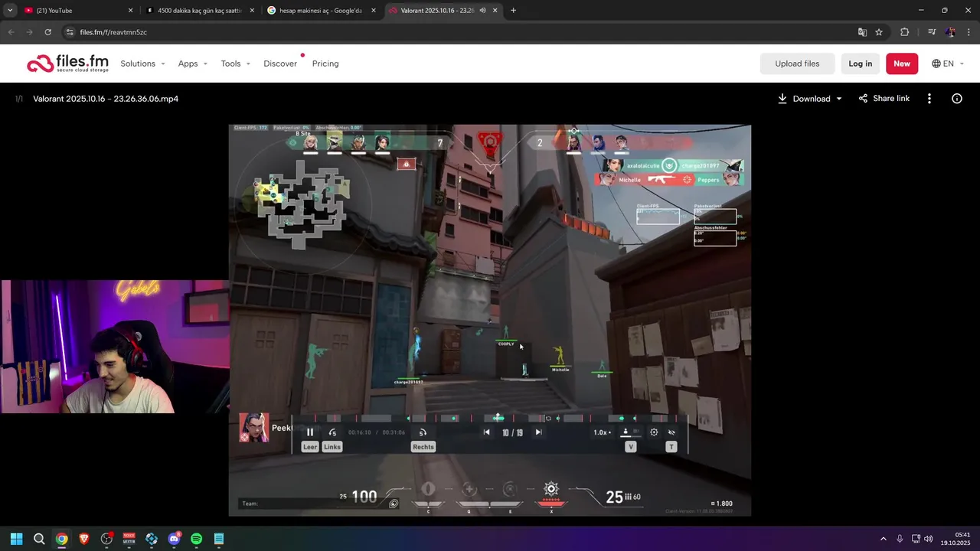The image size is (980, 551).
Task: Mute the audio on Valorant tab
Action: pyautogui.click(x=482, y=11)
